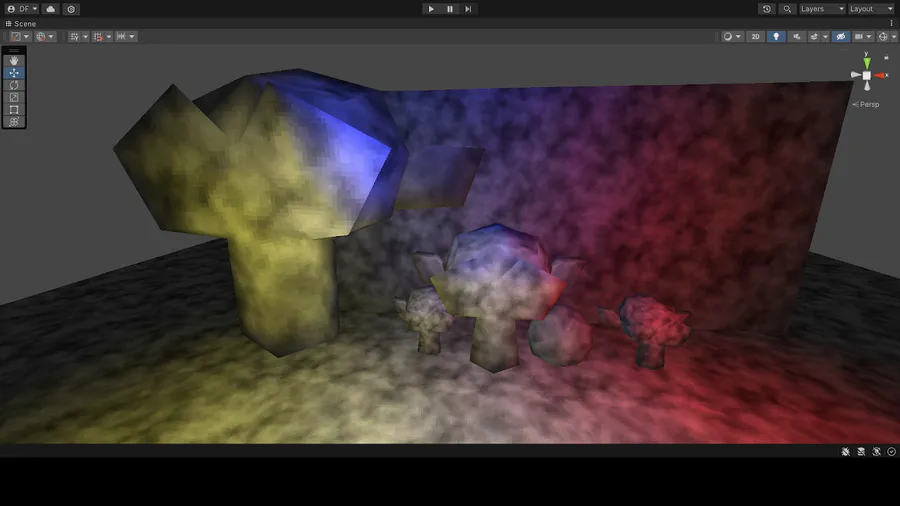The image size is (900, 506).
Task: Toggle scene audio
Action: 797,36
